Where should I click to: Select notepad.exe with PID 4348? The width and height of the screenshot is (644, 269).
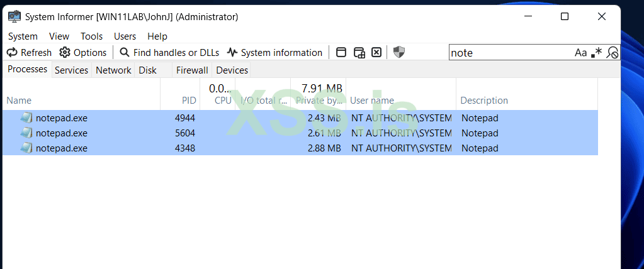tap(300, 148)
